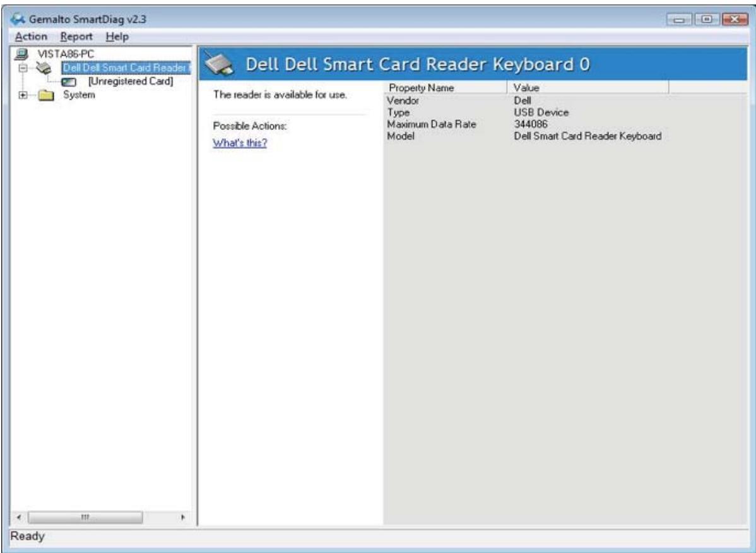Select the [Unregistered Card] tree item
Image resolution: width=756 pixels, height=553 pixels.
pyautogui.click(x=131, y=81)
